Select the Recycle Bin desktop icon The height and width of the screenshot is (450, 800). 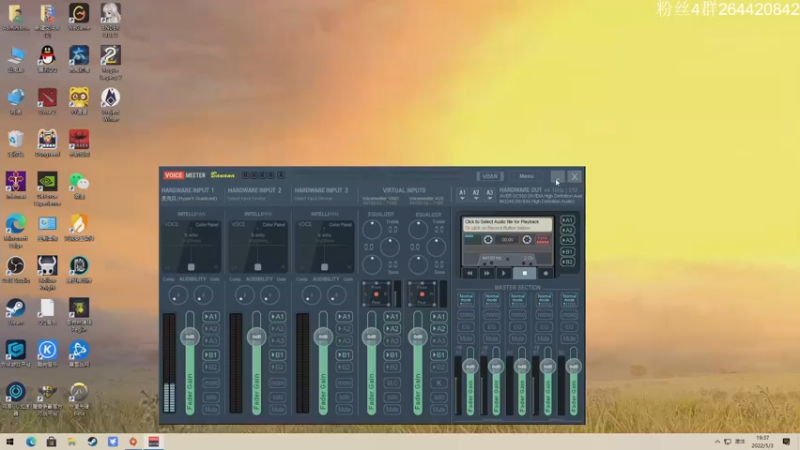(15, 143)
